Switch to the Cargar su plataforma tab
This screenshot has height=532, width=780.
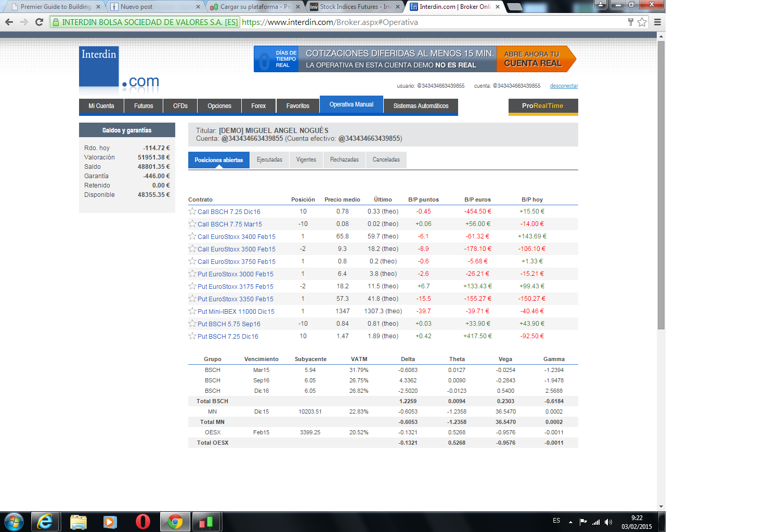(x=255, y=7)
